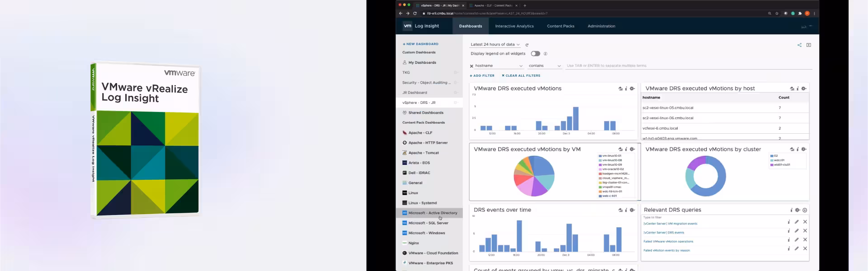The image size is (868, 271).
Task: Go back in the browser
Action: 401,14
